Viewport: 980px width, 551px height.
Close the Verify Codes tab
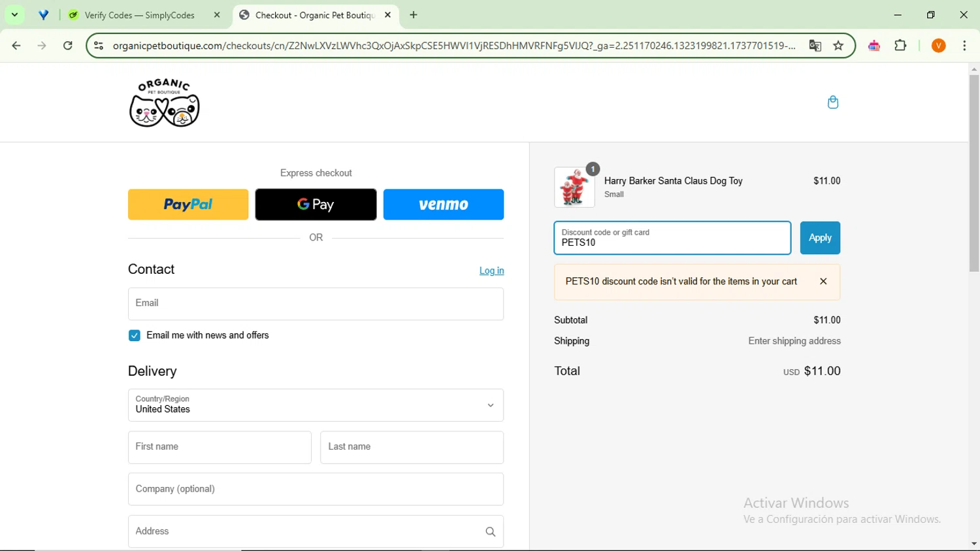(x=217, y=15)
